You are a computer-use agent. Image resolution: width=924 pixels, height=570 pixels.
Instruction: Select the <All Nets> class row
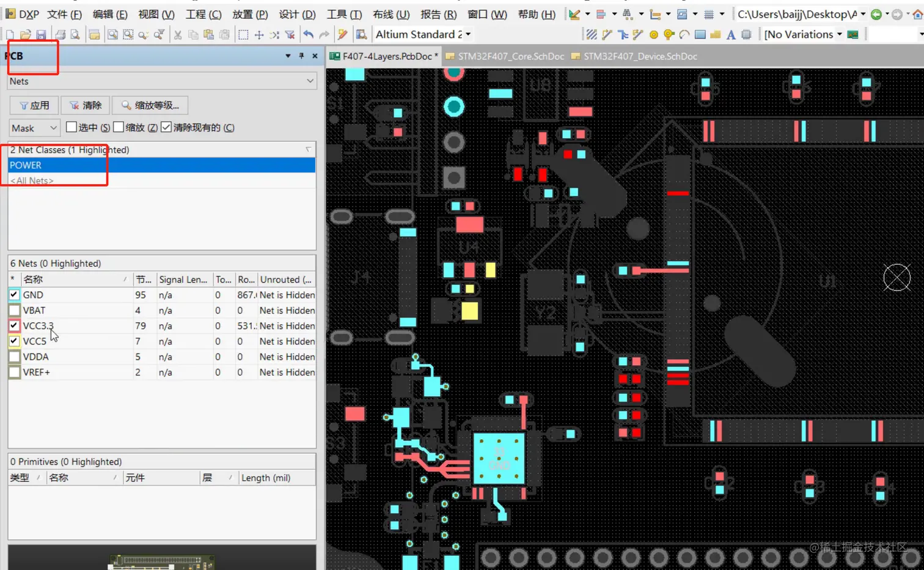pyautogui.click(x=162, y=180)
